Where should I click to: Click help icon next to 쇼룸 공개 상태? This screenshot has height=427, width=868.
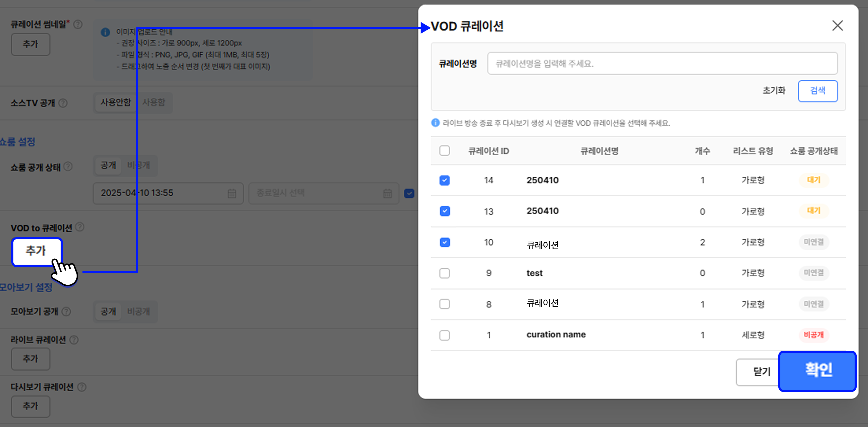[68, 167]
